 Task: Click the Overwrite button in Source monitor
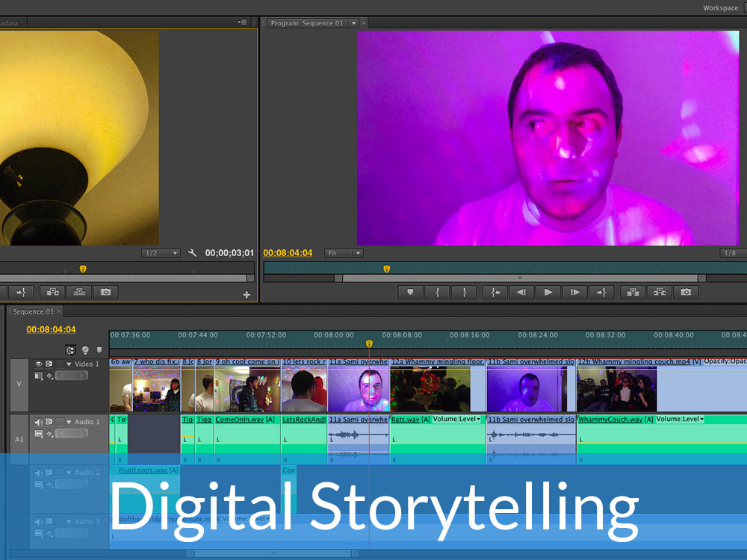[x=79, y=292]
